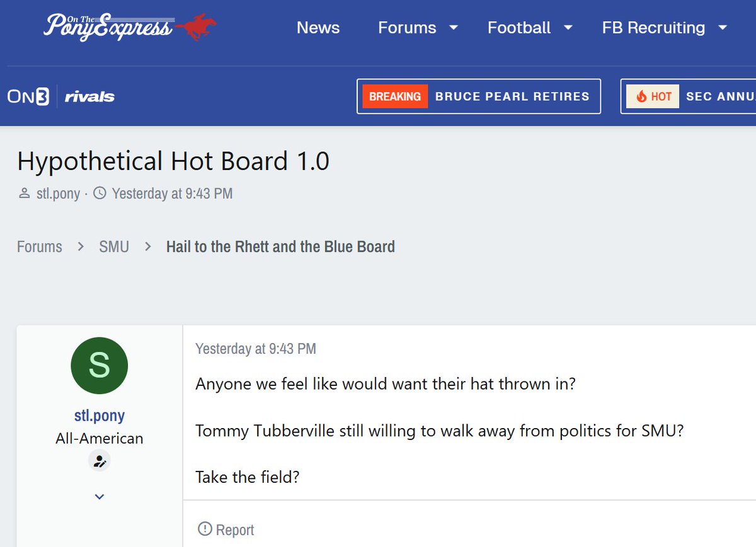Open the FB Recruiting dropdown arrow
Viewport: 756px width, 547px height.
click(x=723, y=28)
